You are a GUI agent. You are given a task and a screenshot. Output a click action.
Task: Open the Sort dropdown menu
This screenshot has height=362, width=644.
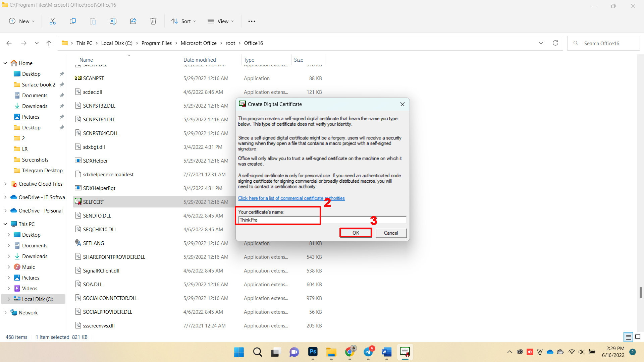pos(184,21)
